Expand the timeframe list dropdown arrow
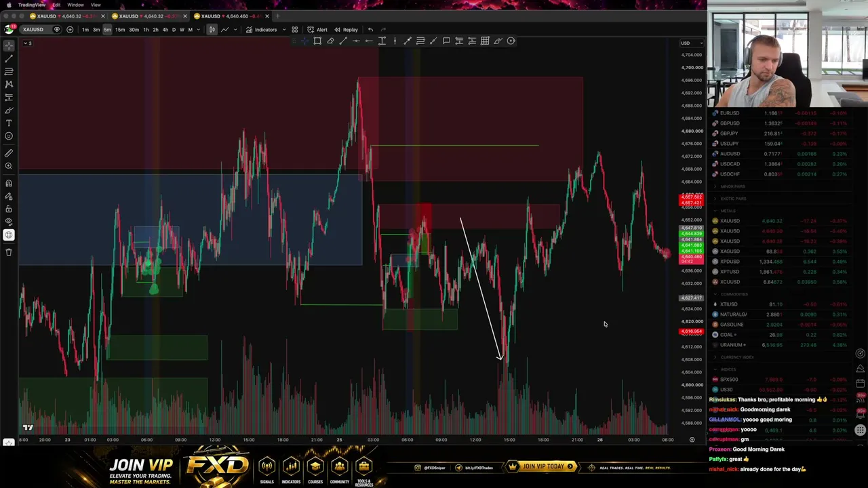Screen dimensions: 868x488 (x=198, y=30)
